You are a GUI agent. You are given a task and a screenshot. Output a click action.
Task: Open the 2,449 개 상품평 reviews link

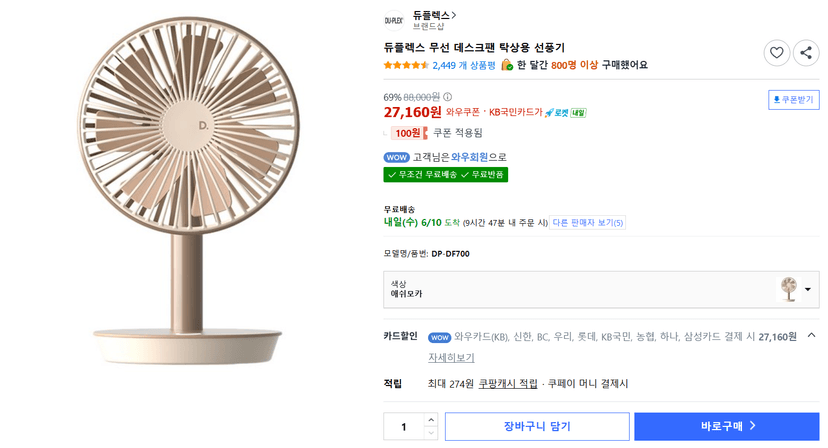point(464,66)
